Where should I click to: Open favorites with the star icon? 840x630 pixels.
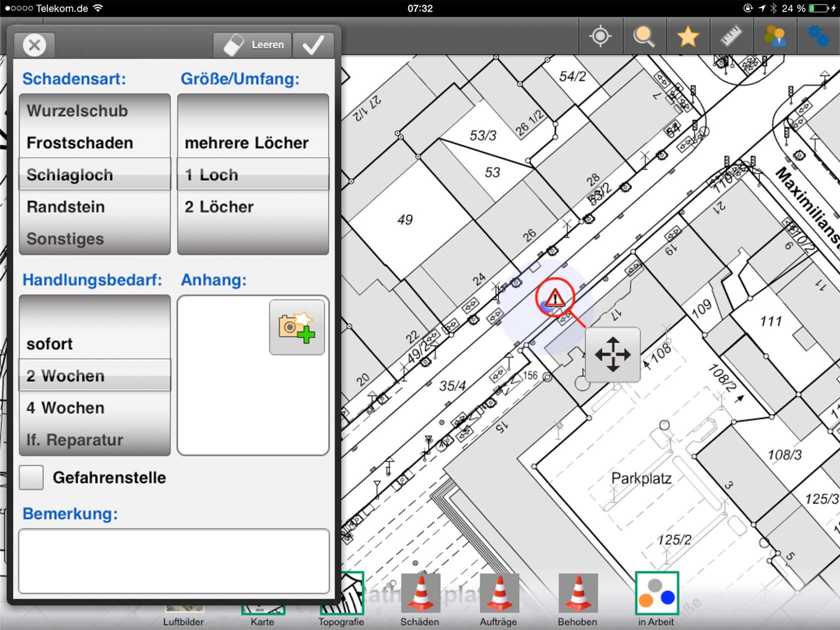coord(688,36)
